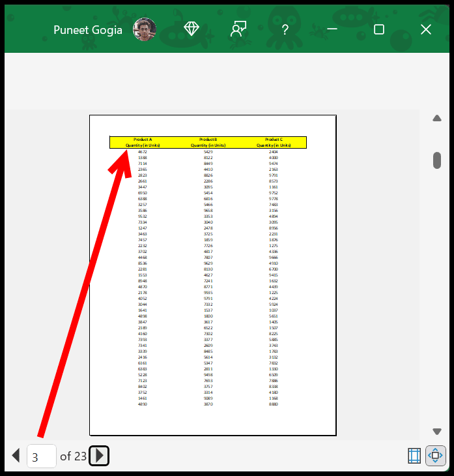
Task: Click the scroll up arrow in preview
Action: (437, 119)
